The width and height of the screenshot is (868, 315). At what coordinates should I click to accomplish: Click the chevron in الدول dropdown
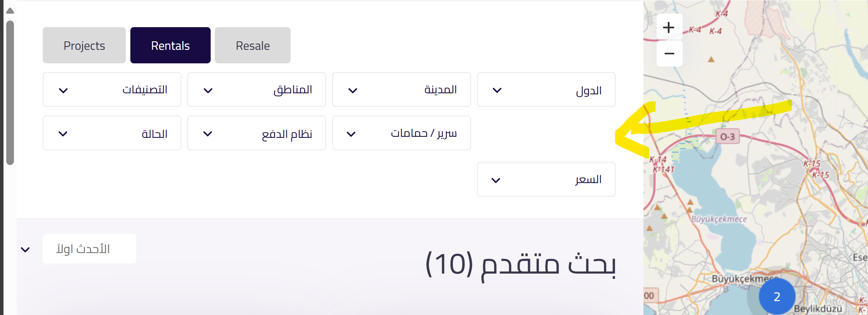497,90
